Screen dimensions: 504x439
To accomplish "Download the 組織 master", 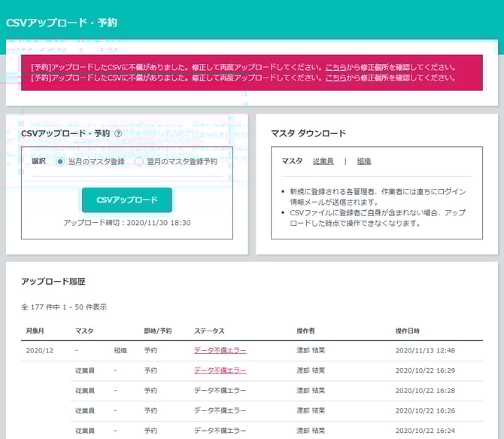I will click(x=364, y=161).
